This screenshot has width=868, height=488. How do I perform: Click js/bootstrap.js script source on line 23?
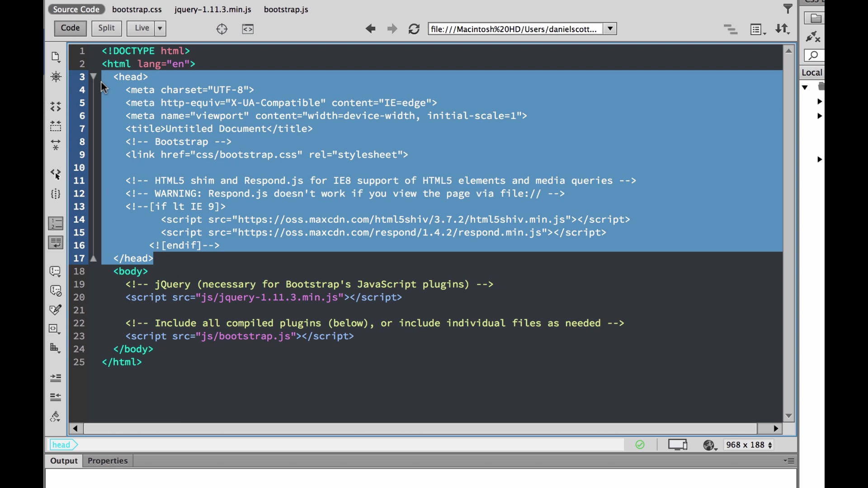point(246,336)
